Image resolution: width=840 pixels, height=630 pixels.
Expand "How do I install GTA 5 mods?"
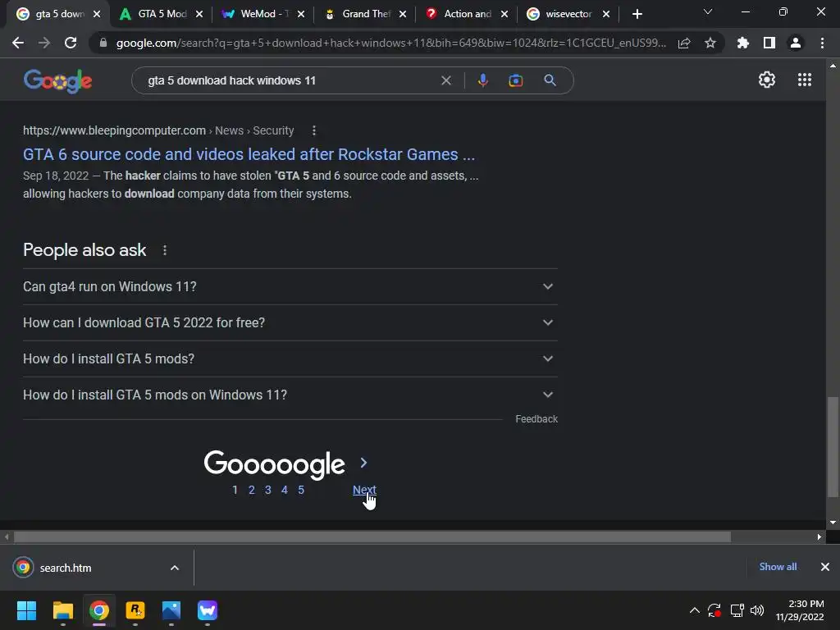tap(290, 358)
